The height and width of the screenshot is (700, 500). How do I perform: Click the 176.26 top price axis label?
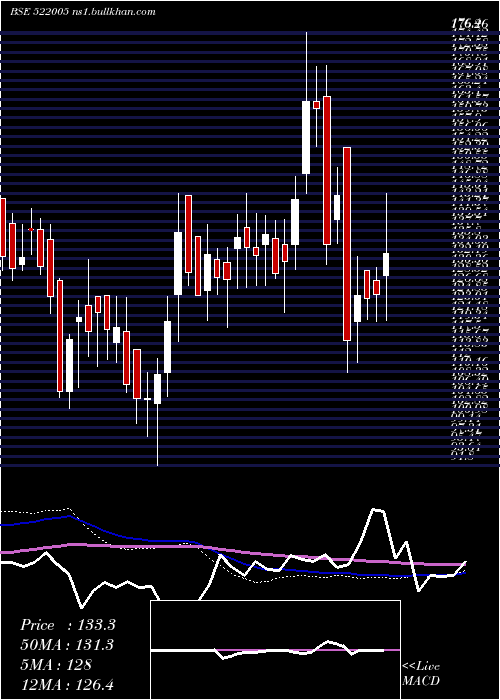[x=470, y=23]
